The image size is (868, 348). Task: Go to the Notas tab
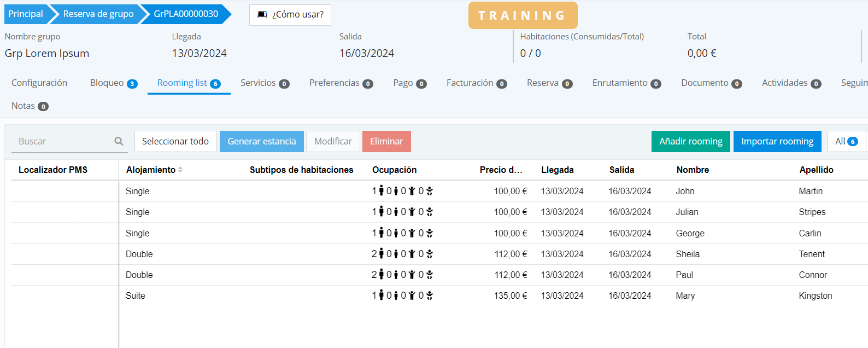(x=30, y=106)
